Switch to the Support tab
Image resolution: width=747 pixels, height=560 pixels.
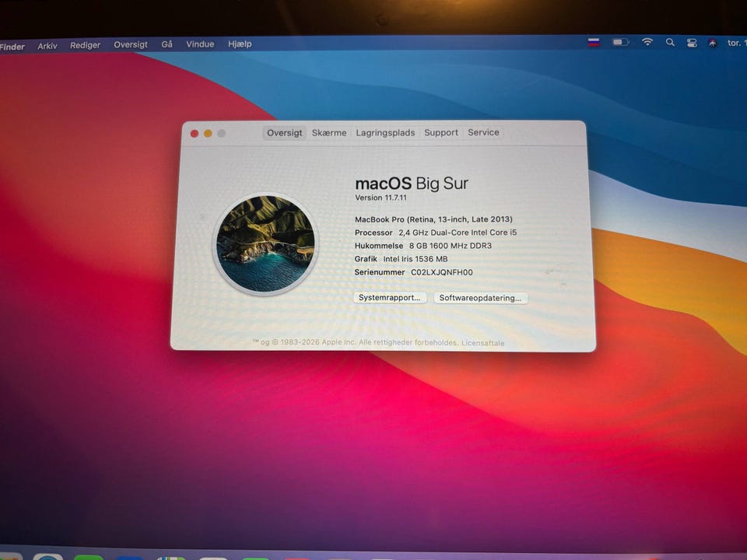[x=441, y=132]
